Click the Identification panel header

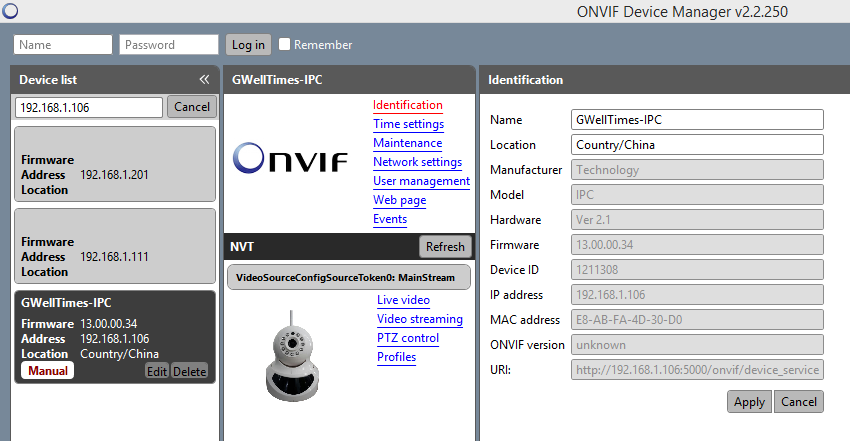click(x=665, y=80)
